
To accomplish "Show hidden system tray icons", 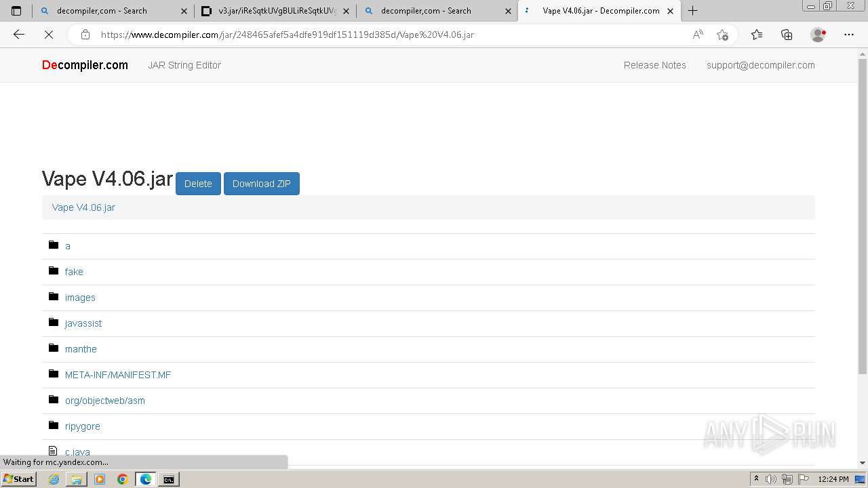I will (756, 479).
